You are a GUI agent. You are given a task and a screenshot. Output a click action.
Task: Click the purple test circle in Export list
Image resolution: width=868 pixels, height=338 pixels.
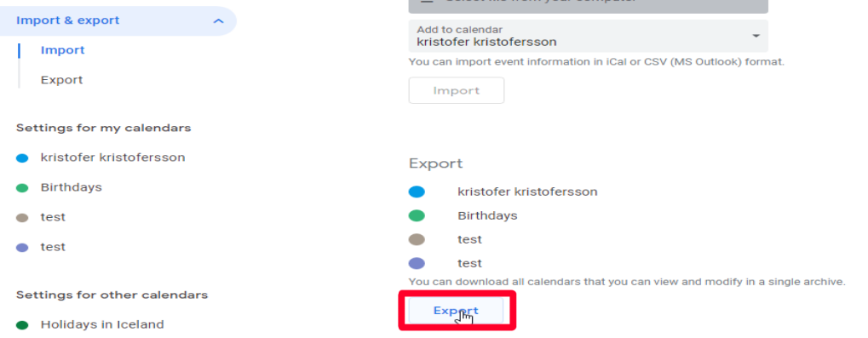(417, 263)
